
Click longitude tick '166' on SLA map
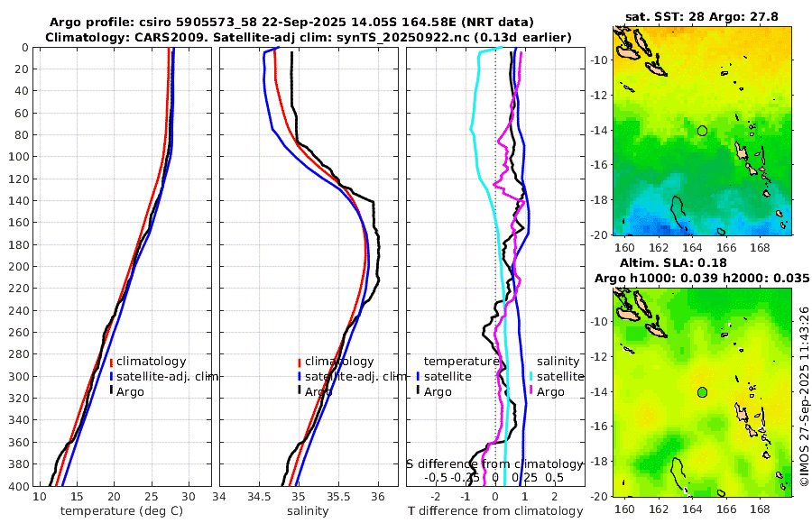[726, 509]
